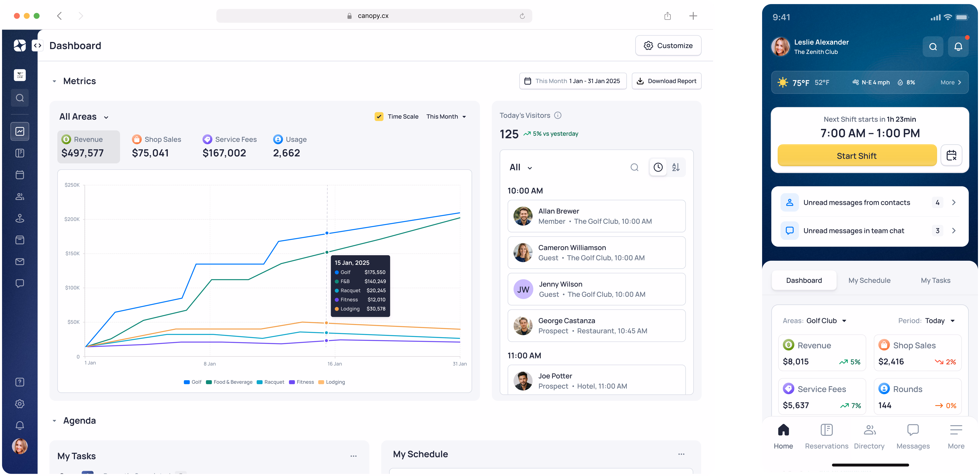Select the A-Z sort view icon

pyautogui.click(x=676, y=167)
